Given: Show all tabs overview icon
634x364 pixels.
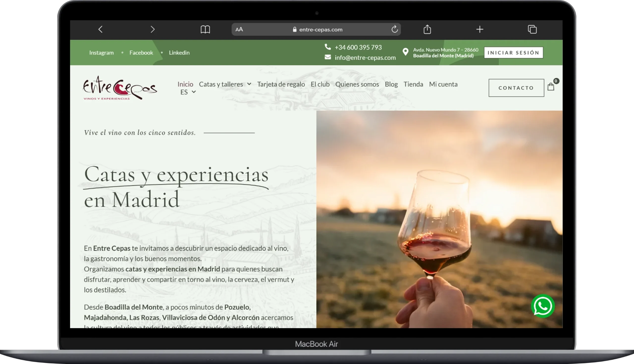Looking at the screenshot, I should click(x=532, y=29).
